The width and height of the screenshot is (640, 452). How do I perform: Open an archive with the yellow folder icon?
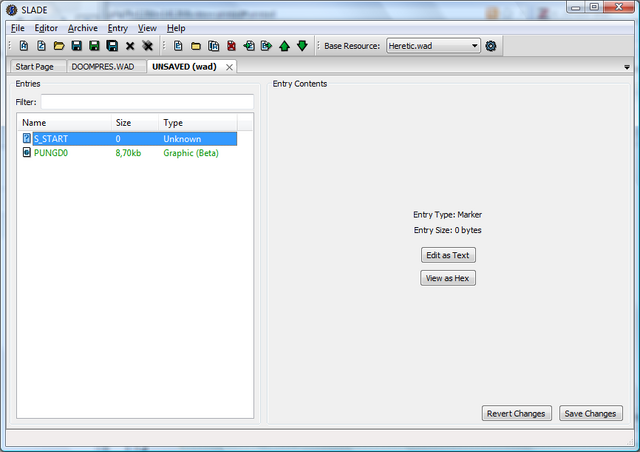pos(59,46)
